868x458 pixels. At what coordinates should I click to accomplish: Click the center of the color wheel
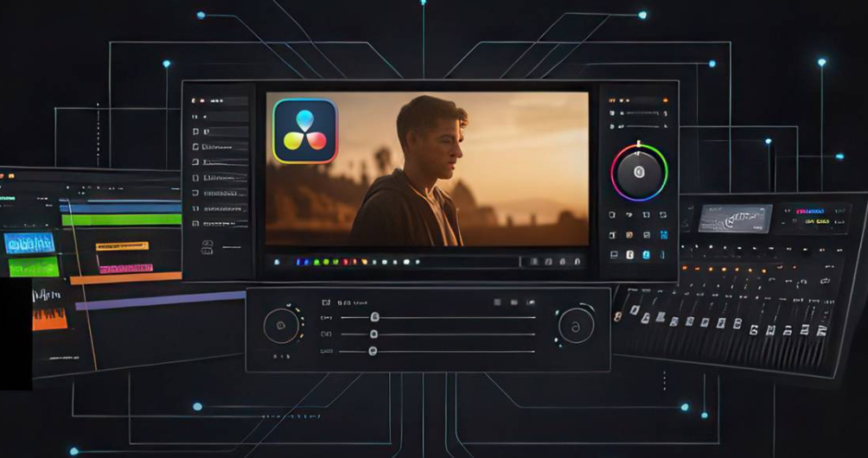pyautogui.click(x=639, y=172)
